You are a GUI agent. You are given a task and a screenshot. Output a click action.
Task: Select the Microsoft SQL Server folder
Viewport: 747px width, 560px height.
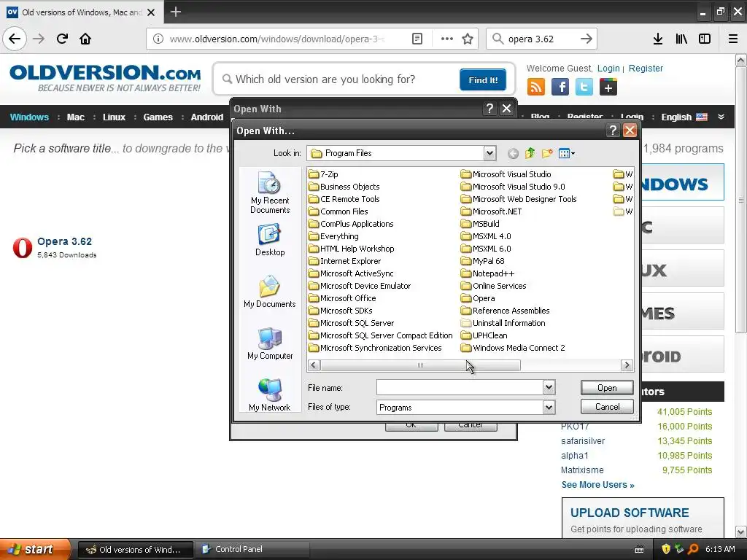click(352, 323)
